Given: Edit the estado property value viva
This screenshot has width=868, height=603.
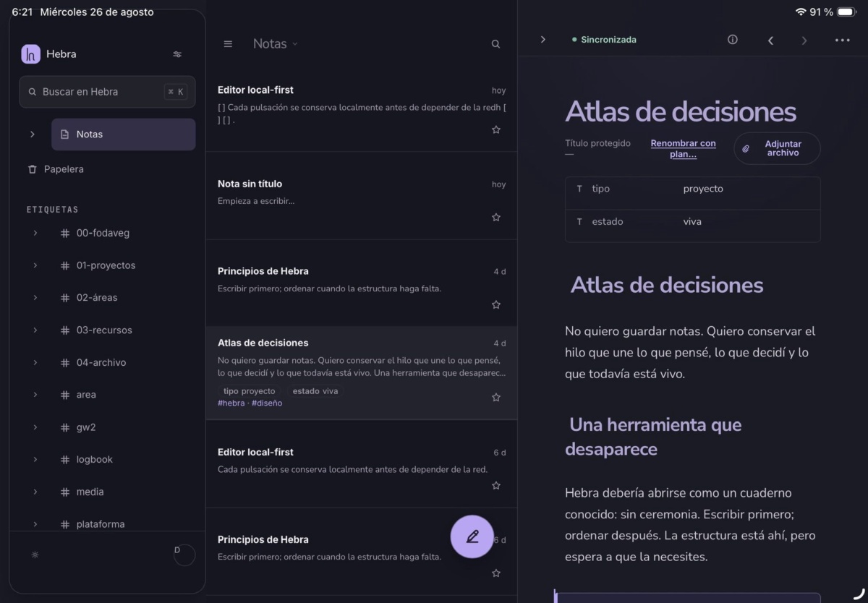Looking at the screenshot, I should (x=692, y=222).
